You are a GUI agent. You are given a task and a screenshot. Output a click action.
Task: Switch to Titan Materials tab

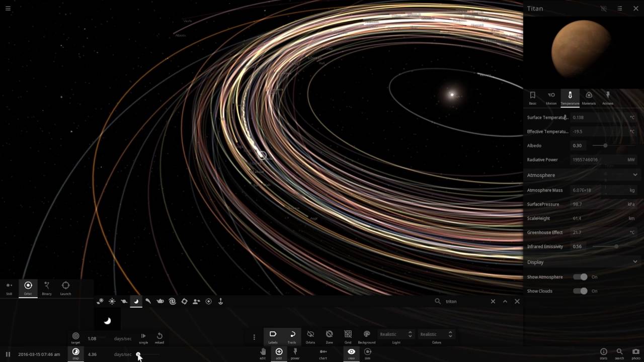589,98
